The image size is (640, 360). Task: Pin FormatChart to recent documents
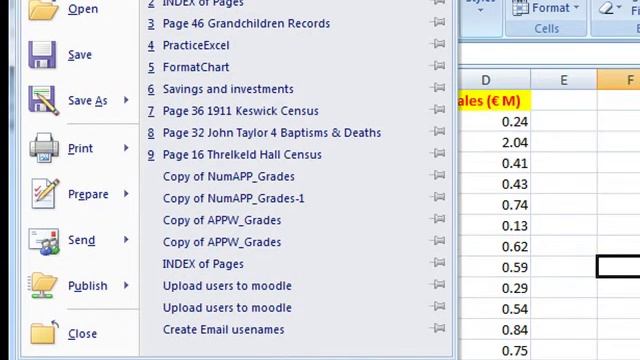438,66
